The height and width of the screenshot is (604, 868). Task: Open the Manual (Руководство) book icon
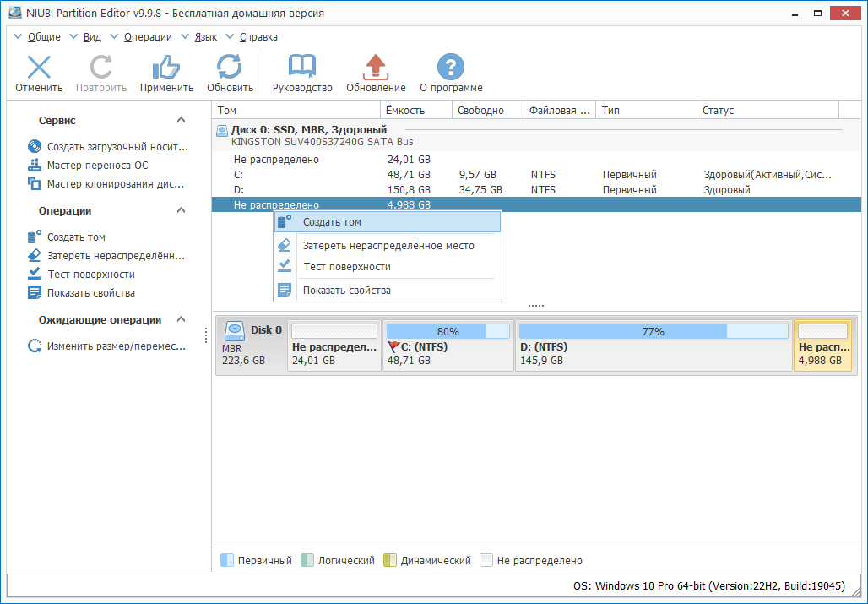(302, 68)
